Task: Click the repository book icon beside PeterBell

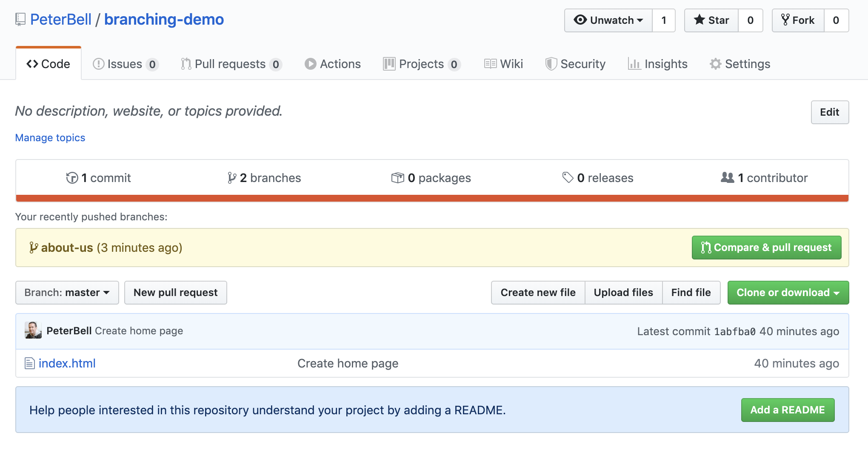Action: pos(20,20)
